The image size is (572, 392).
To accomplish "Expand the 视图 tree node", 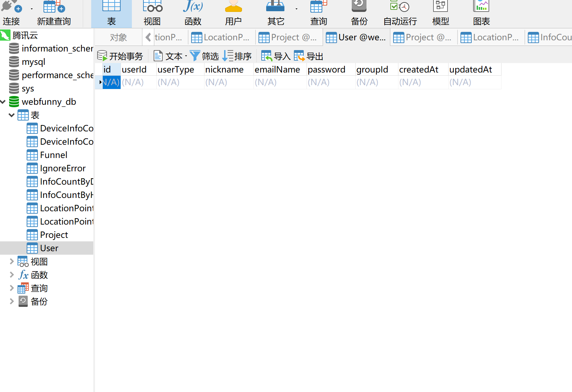I will [x=12, y=261].
